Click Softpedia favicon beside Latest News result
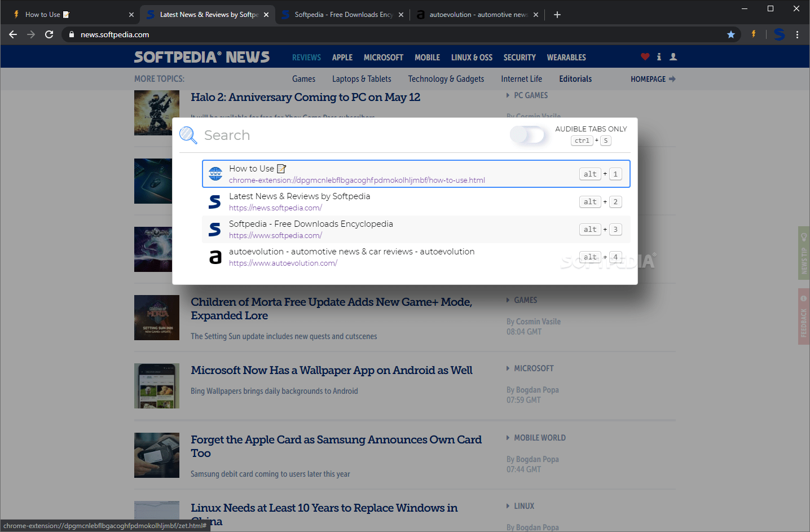810x532 pixels. pos(215,201)
